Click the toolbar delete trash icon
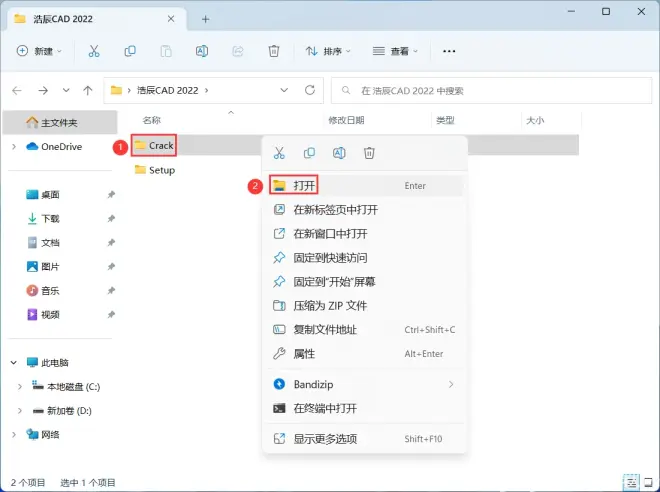Screen dimensions: 660x492 click(x=274, y=51)
